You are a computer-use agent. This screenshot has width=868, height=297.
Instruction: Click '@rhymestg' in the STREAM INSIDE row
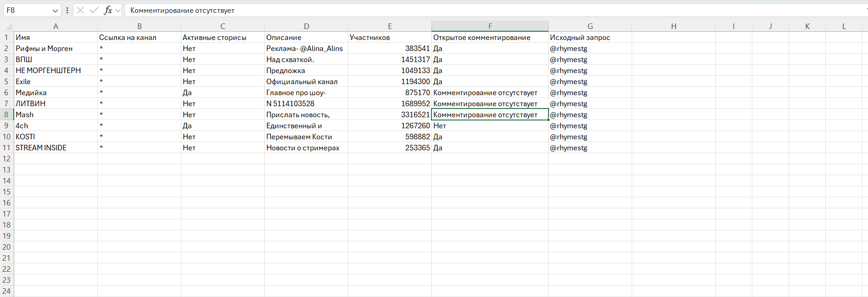pyautogui.click(x=590, y=148)
